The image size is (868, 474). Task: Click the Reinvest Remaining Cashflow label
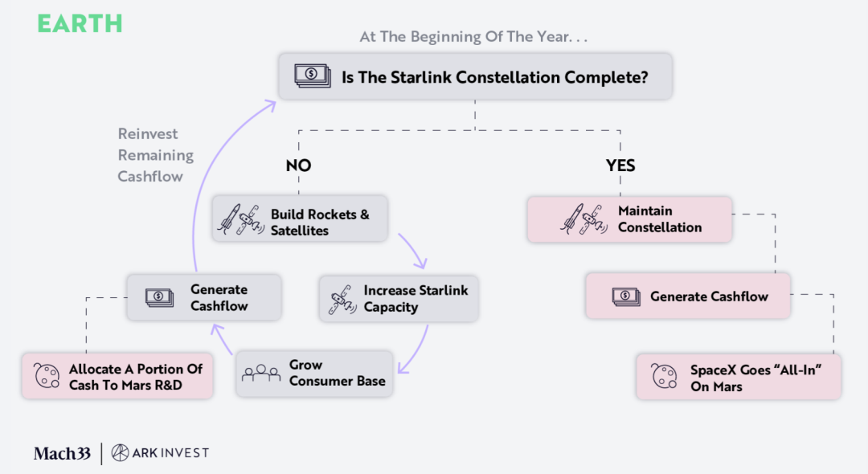(x=155, y=155)
